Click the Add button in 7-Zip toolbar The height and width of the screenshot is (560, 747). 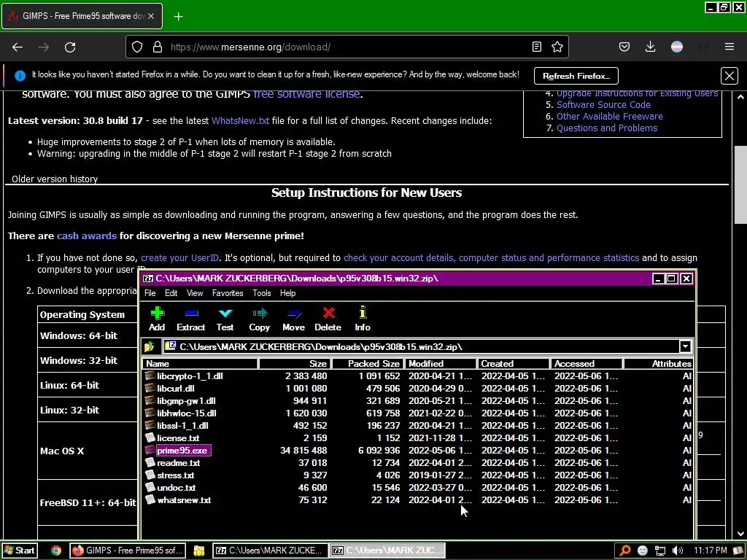pyautogui.click(x=157, y=319)
